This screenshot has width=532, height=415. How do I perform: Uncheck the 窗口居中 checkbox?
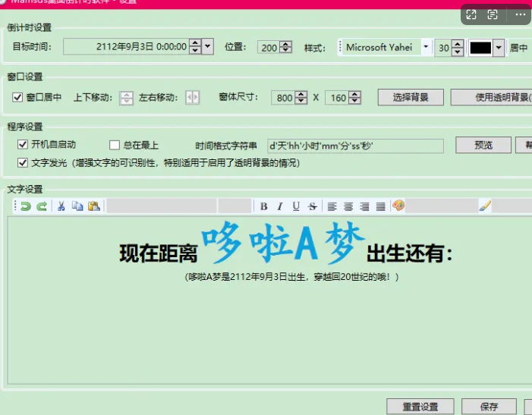18,97
